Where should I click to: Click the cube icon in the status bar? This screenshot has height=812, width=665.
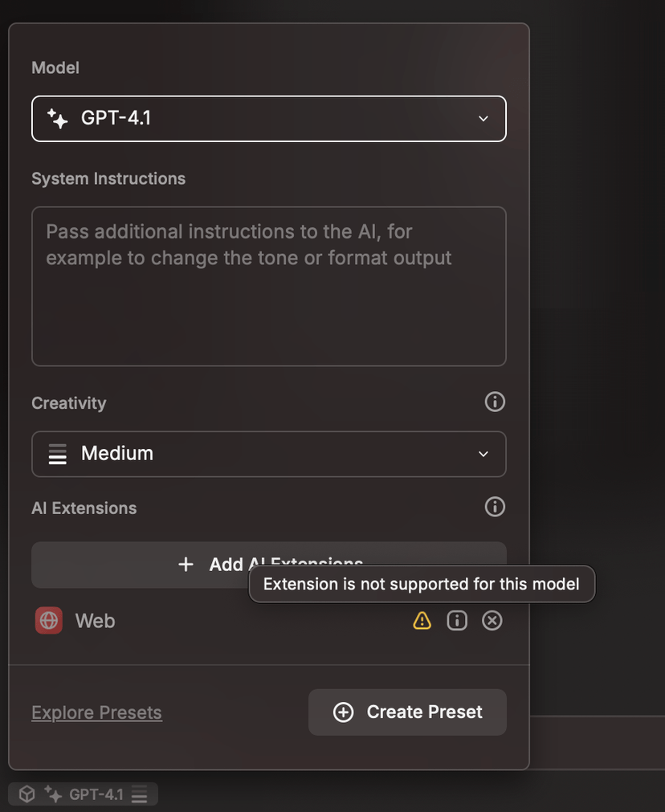[x=27, y=793]
